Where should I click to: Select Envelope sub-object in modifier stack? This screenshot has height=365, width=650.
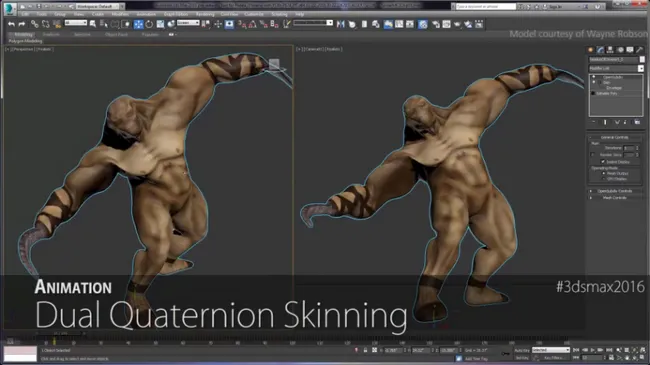pos(614,88)
